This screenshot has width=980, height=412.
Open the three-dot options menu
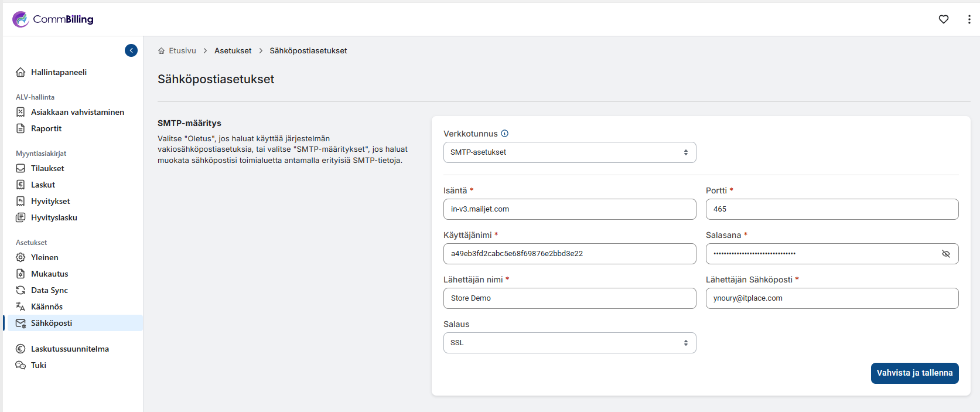pyautogui.click(x=969, y=19)
